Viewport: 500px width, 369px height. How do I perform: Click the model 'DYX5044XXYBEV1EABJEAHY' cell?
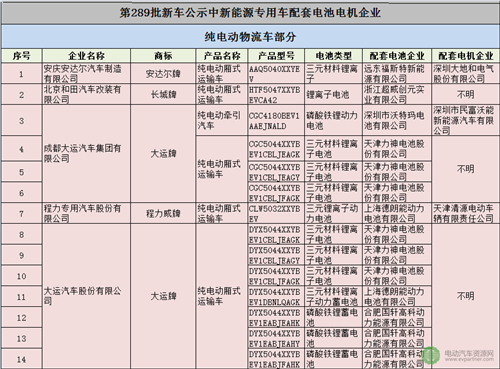tap(276, 338)
